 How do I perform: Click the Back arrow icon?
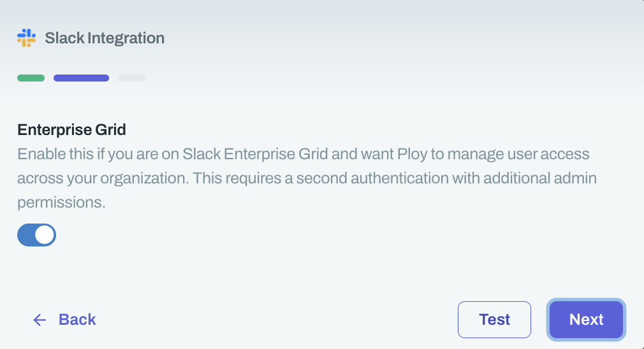click(x=40, y=320)
